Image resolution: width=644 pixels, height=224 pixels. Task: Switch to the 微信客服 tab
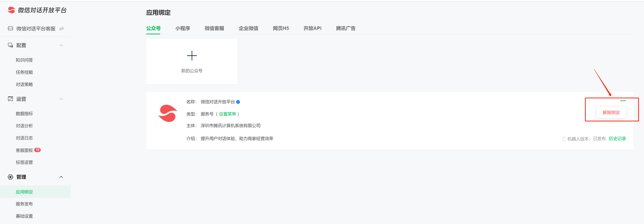coord(214,28)
